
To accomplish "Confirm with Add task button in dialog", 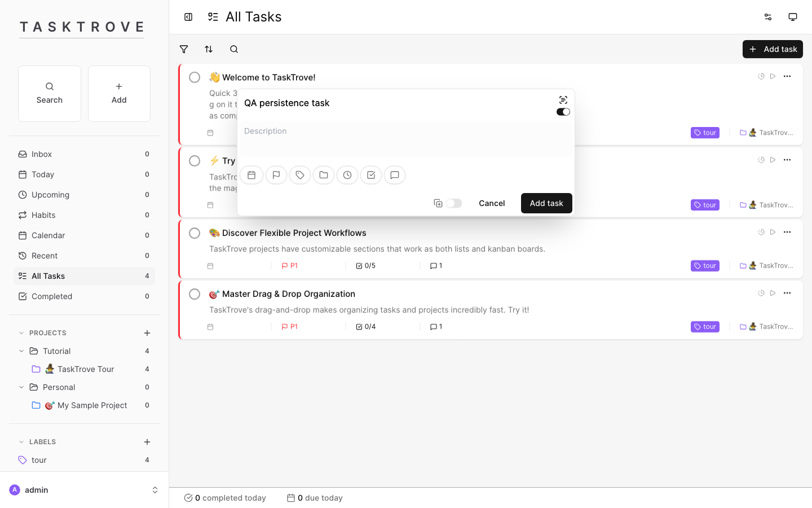I will click(546, 203).
